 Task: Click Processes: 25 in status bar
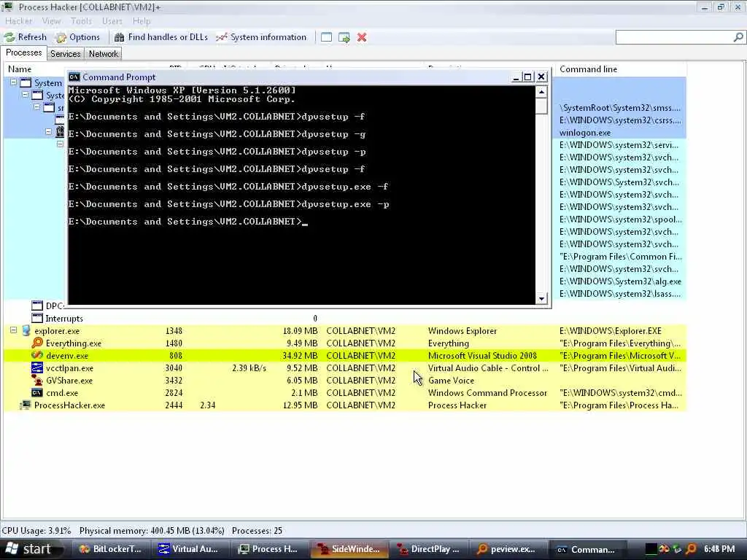tap(257, 531)
